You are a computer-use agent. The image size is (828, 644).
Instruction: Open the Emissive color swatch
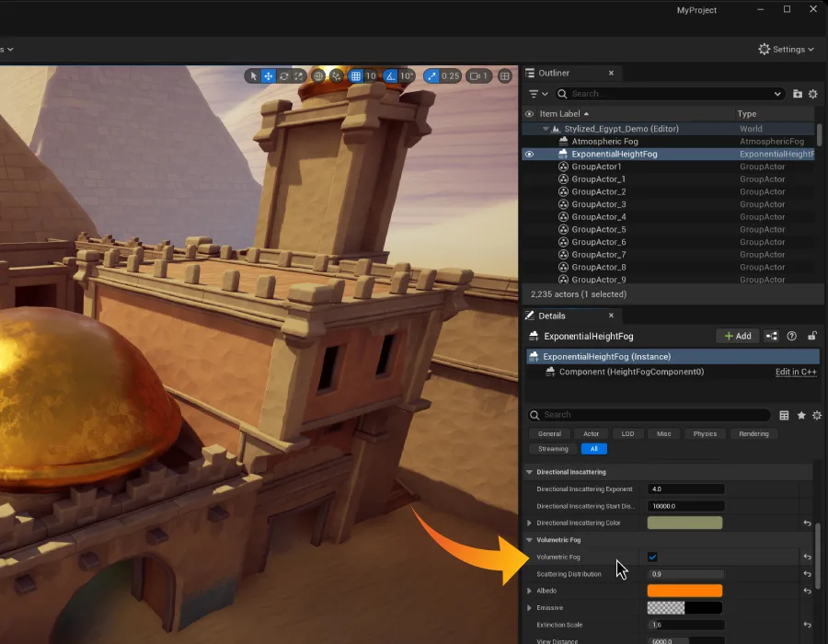pyautogui.click(x=684, y=608)
